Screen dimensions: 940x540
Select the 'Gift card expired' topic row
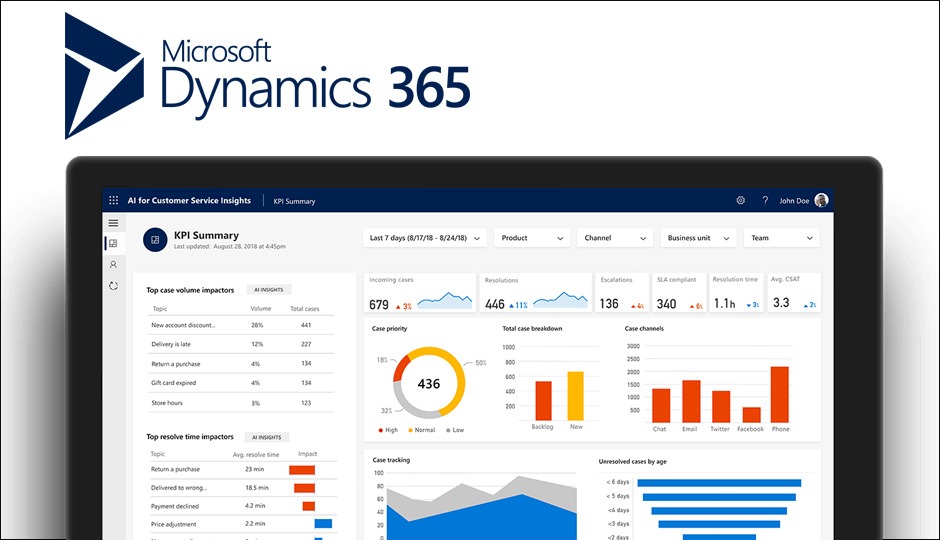click(x=240, y=382)
